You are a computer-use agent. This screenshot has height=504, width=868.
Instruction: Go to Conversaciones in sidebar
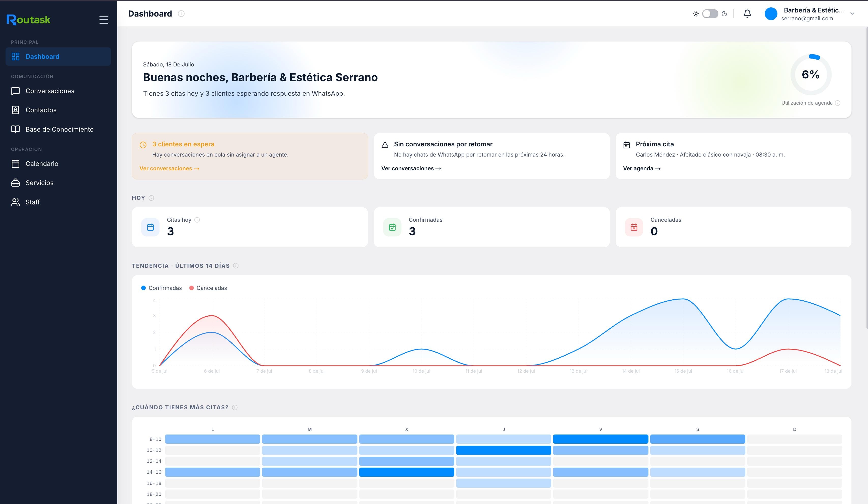pyautogui.click(x=58, y=91)
